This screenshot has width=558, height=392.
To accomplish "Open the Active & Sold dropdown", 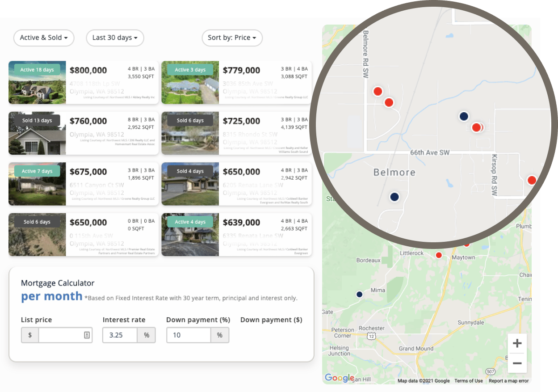I will click(x=44, y=38).
